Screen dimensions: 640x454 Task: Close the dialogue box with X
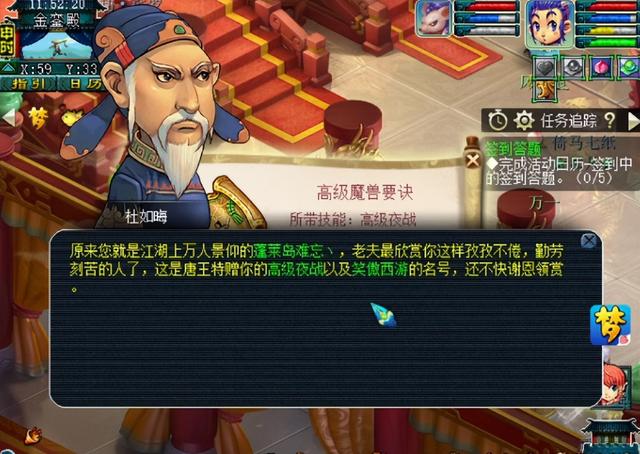[x=588, y=241]
